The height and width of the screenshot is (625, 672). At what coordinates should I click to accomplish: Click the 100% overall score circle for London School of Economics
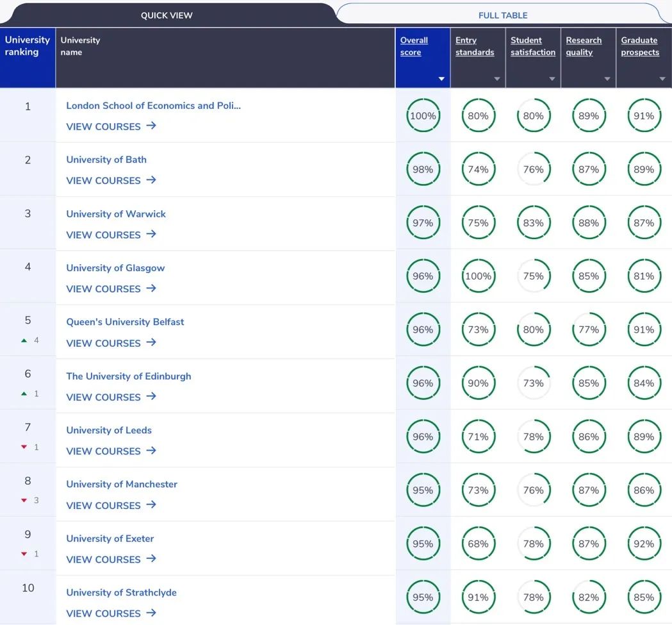coord(423,115)
